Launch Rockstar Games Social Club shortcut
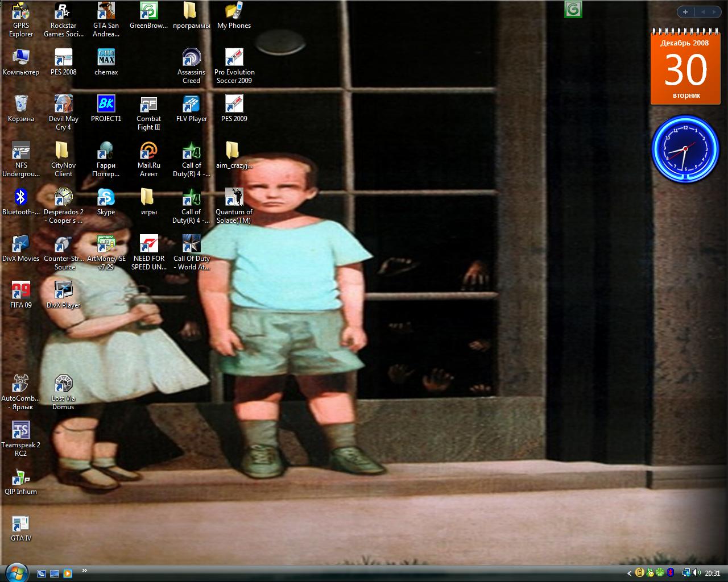 pos(64,19)
